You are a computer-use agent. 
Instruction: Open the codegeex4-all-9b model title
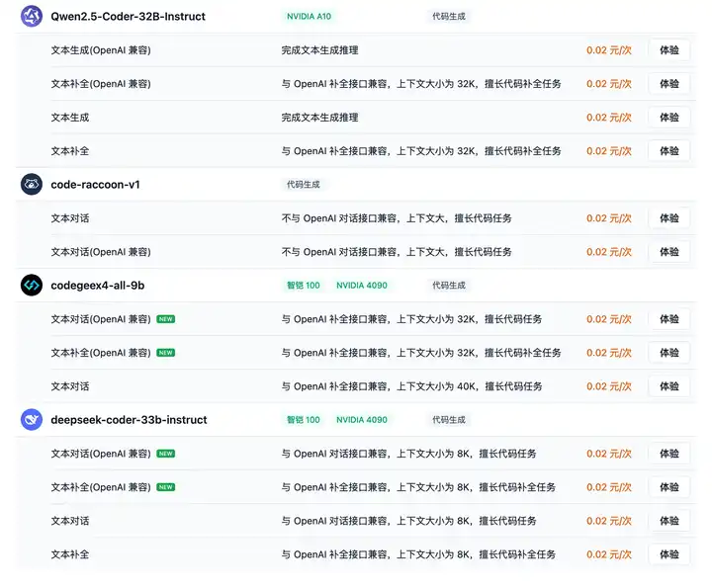[x=98, y=286]
